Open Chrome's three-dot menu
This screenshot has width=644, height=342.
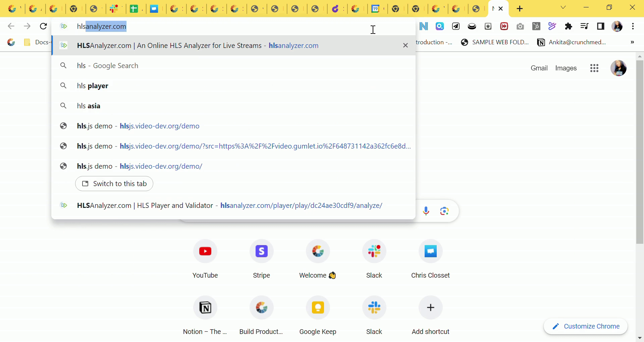pos(633,26)
